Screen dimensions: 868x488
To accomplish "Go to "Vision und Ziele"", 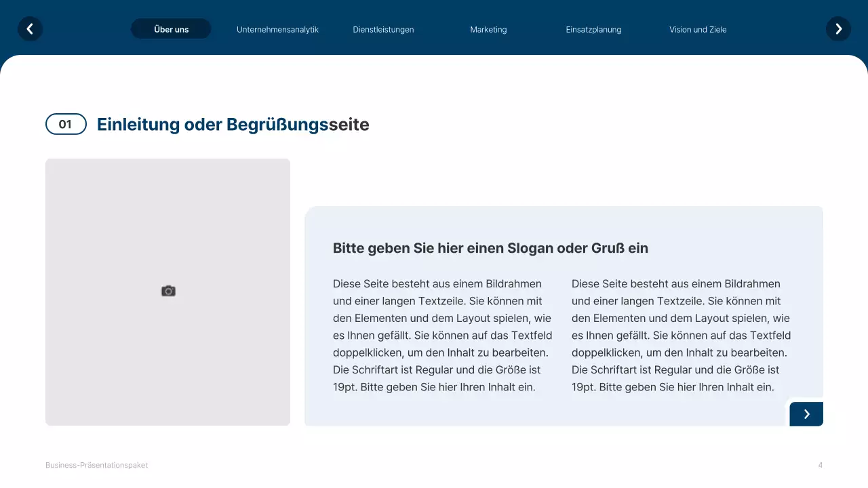I will point(698,29).
